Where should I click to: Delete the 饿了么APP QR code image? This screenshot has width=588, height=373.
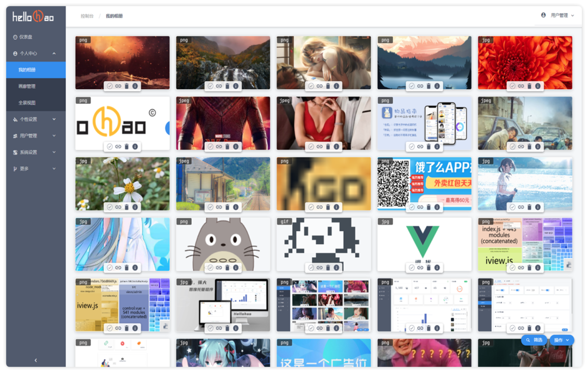click(x=428, y=207)
